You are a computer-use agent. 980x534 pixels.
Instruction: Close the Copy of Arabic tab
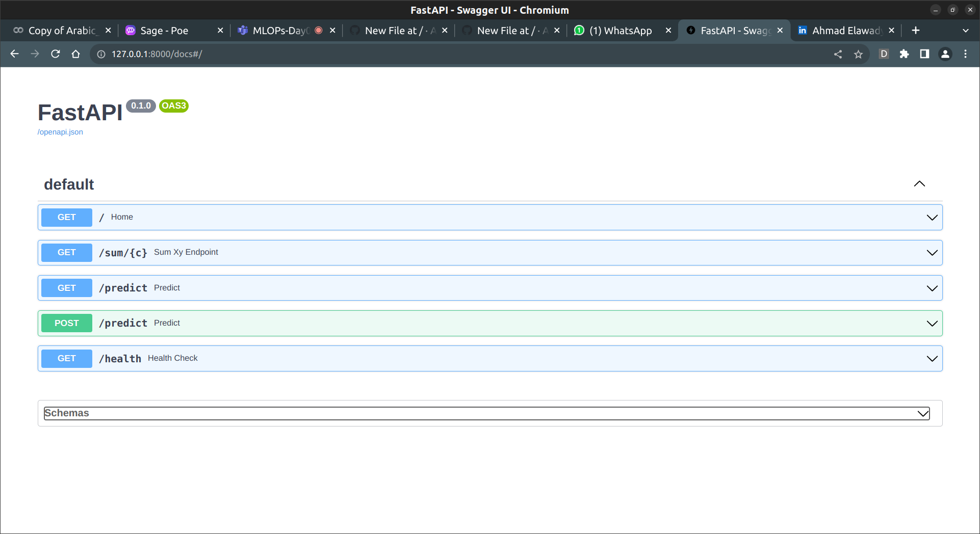coord(108,31)
